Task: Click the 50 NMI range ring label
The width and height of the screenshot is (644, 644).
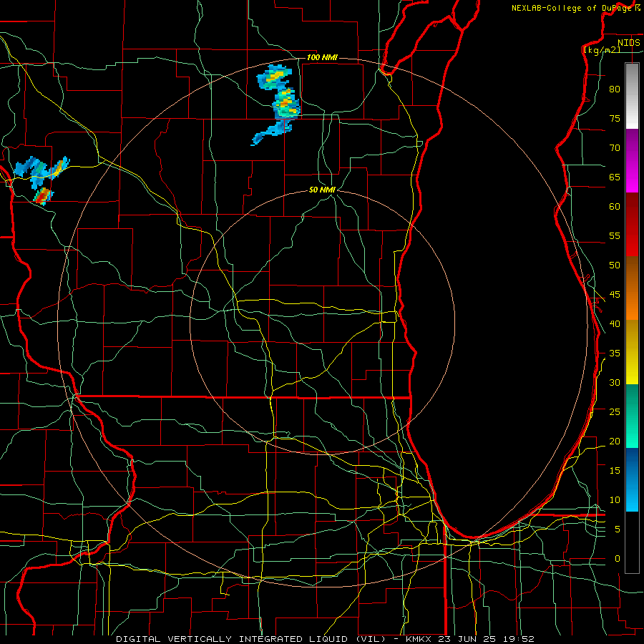Action: tap(322, 190)
